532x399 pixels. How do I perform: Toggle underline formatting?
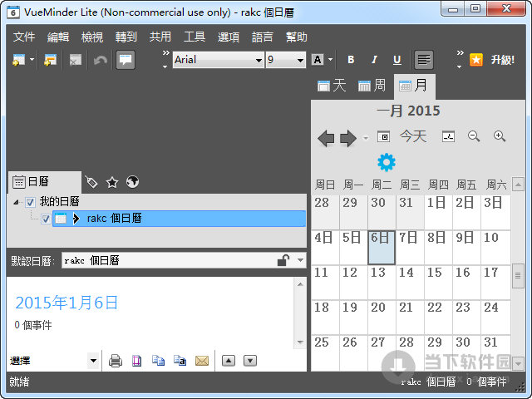tap(397, 60)
